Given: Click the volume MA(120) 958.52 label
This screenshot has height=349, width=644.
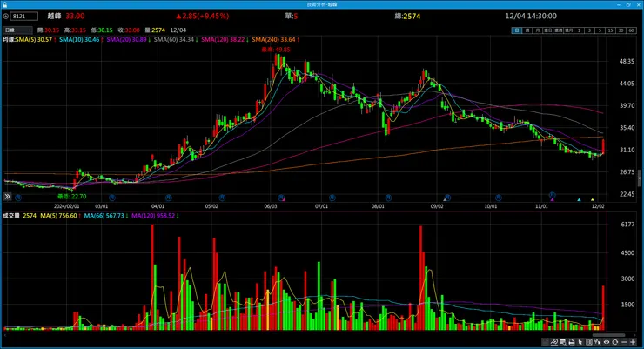Looking at the screenshot, I should [x=155, y=216].
